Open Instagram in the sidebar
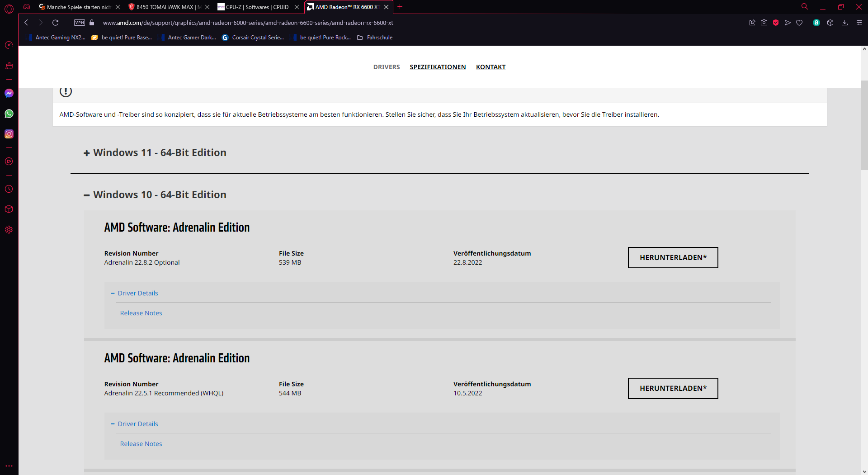The height and width of the screenshot is (475, 868). (9, 134)
